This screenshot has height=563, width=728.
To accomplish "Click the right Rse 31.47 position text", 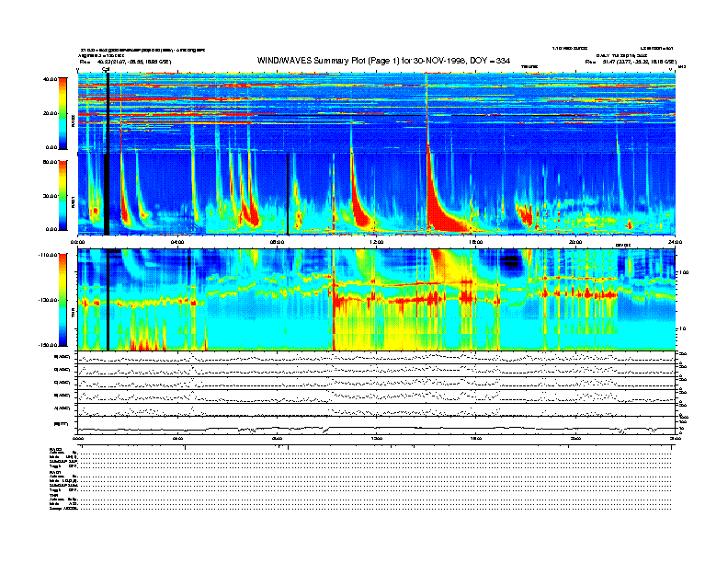I will tap(631, 62).
